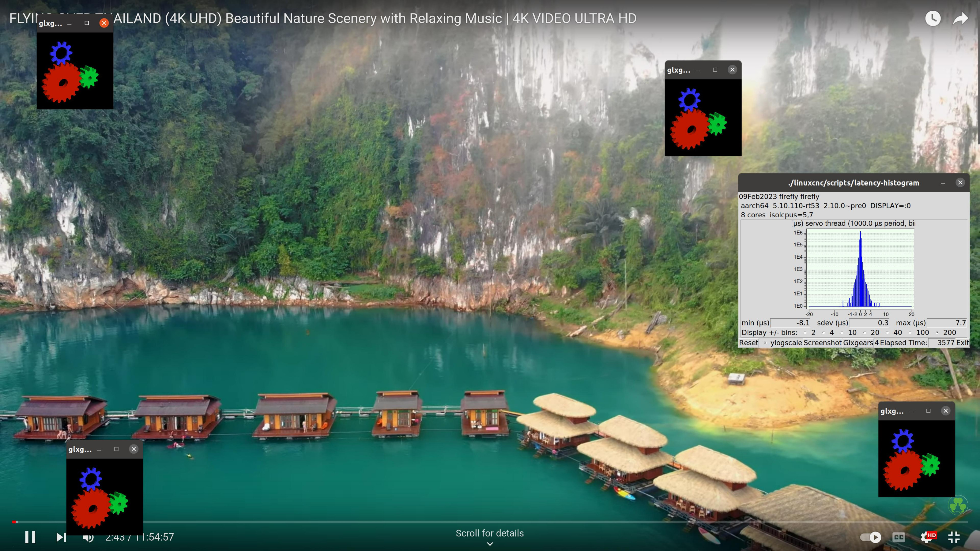The image size is (980, 551).
Task: Minimize the latency-histogram window
Action: 943,183
